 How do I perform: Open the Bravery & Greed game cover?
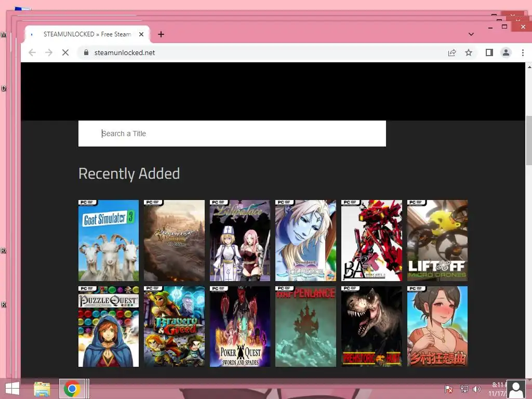click(174, 326)
